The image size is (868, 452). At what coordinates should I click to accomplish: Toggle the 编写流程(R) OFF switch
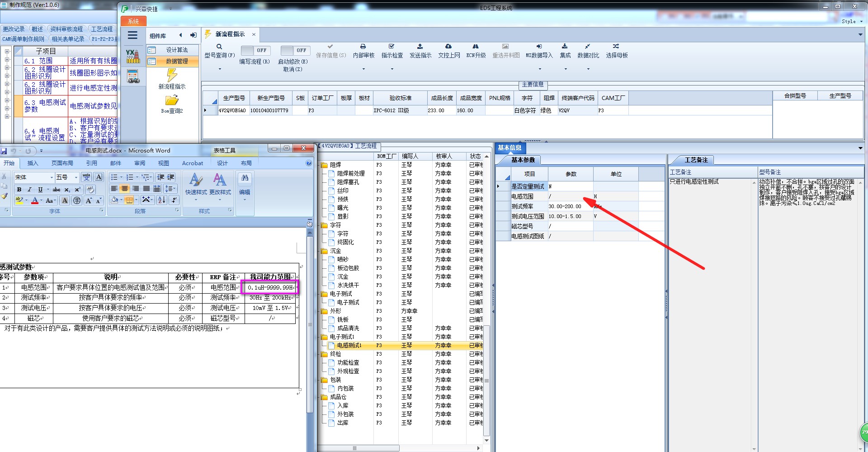coord(255,50)
